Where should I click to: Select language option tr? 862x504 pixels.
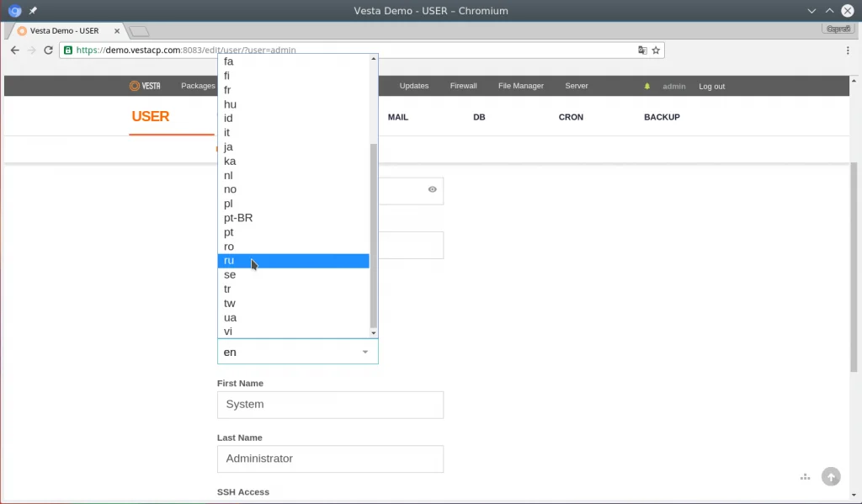294,289
